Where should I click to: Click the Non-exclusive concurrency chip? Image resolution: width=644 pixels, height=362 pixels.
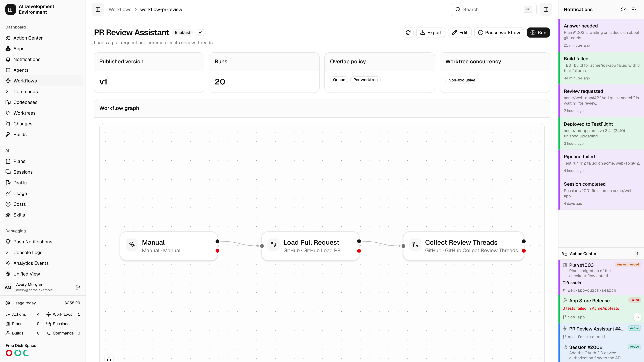point(462,80)
